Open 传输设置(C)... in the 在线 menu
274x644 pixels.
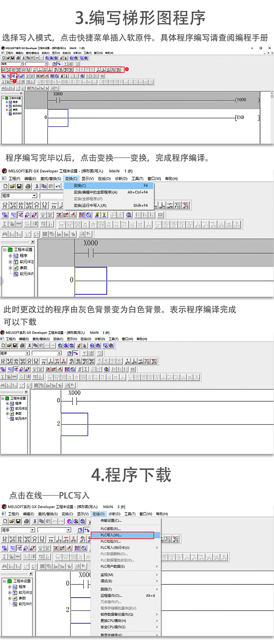tap(111, 521)
